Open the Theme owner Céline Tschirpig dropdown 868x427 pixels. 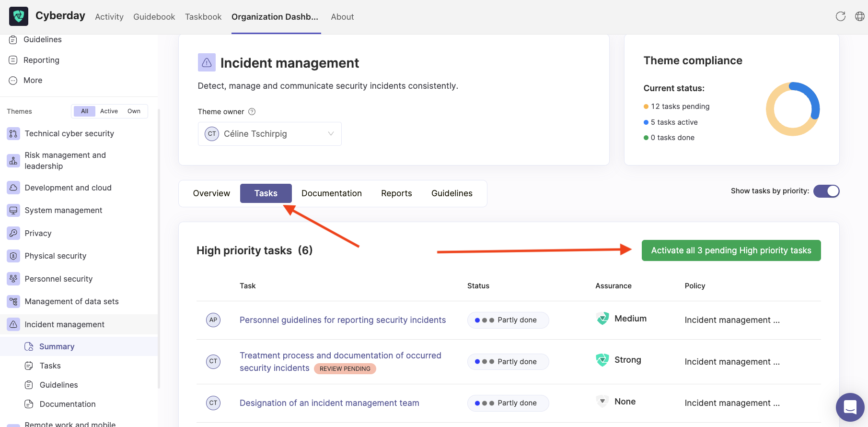[x=269, y=134]
